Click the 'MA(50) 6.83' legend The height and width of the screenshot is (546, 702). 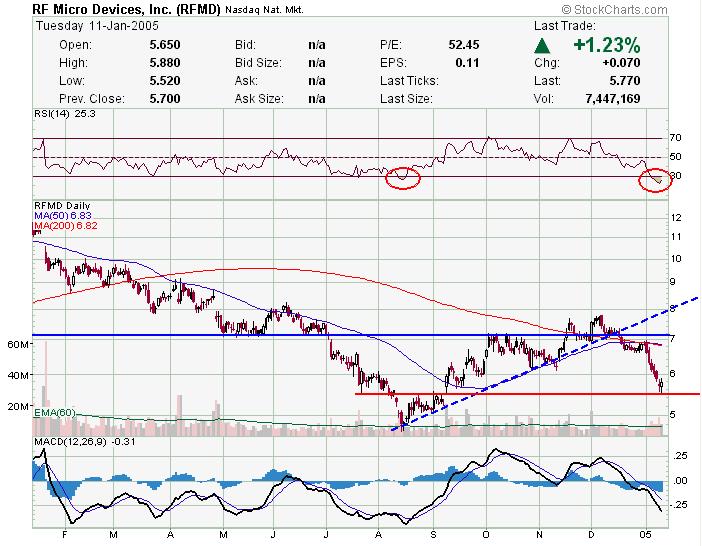pos(63,216)
